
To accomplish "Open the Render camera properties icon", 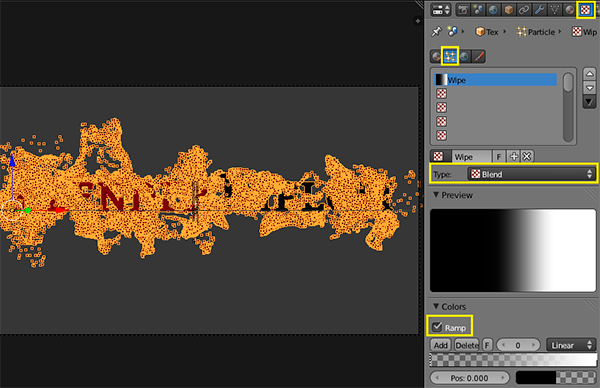I will [x=463, y=10].
